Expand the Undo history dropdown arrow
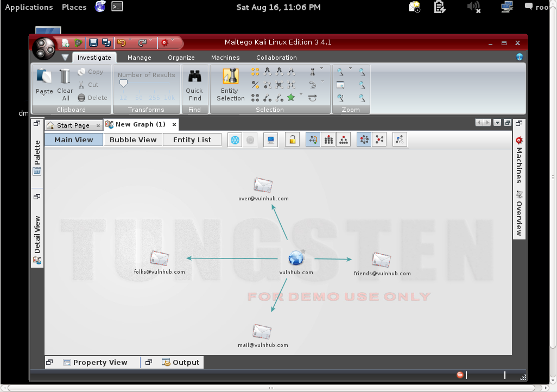This screenshot has height=392, width=557. click(x=130, y=40)
